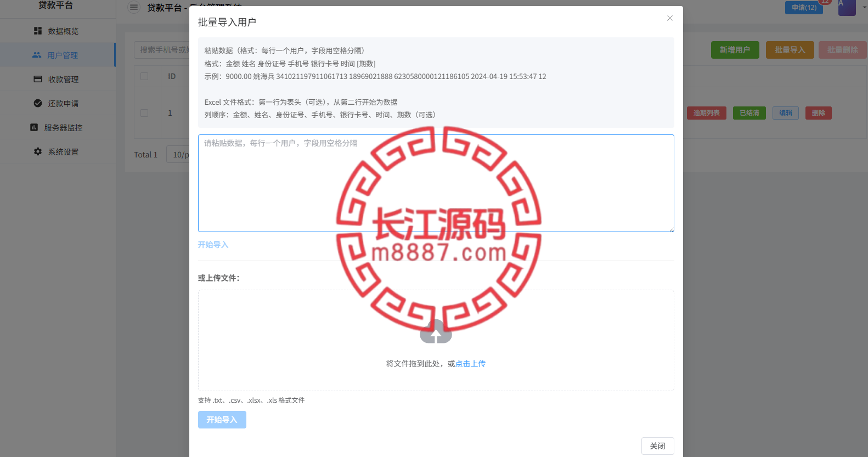Image resolution: width=868 pixels, height=457 pixels.
Task: Focus the paste data textarea
Action: 436,183
